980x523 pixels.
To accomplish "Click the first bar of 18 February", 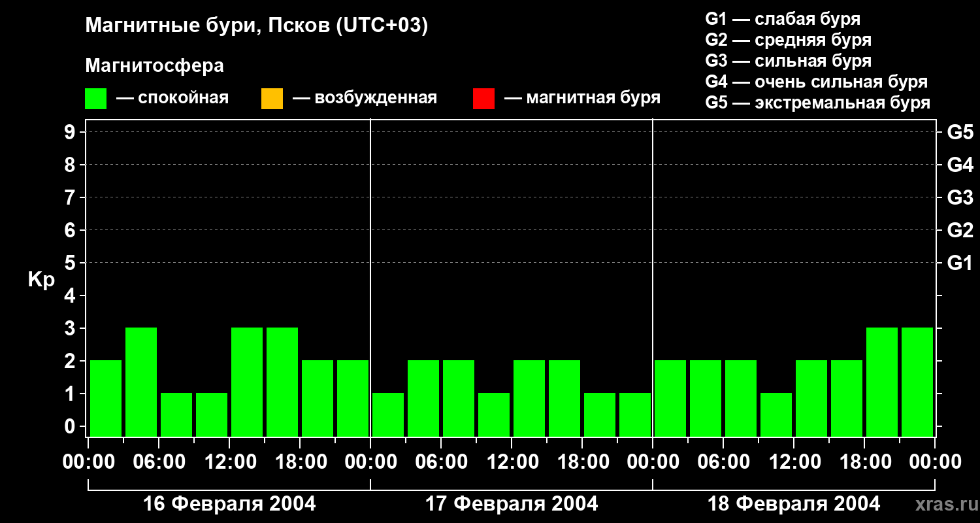I will point(670,398).
